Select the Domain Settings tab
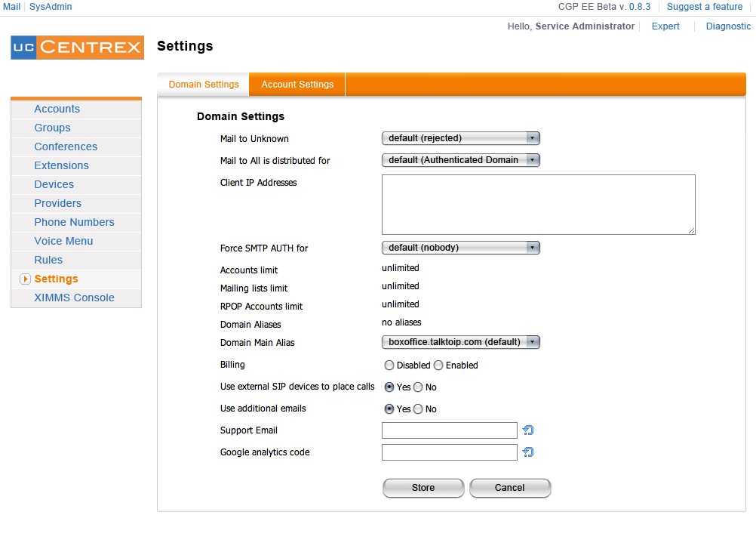Screen dimensions: 756x552 (204, 85)
